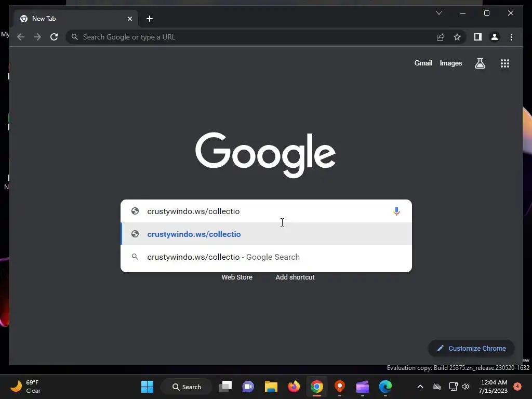Choose the crustywindo.ws/collectio URL suggestion
Screen dimensions: 532x399
267,234
